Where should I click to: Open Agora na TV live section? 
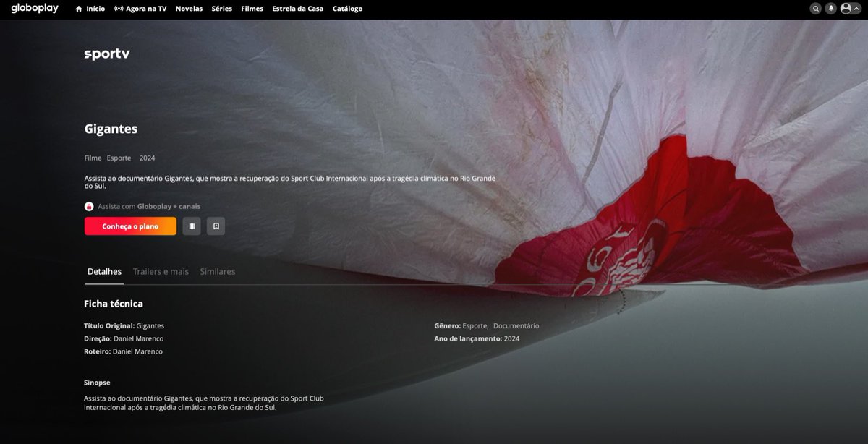[x=140, y=9]
